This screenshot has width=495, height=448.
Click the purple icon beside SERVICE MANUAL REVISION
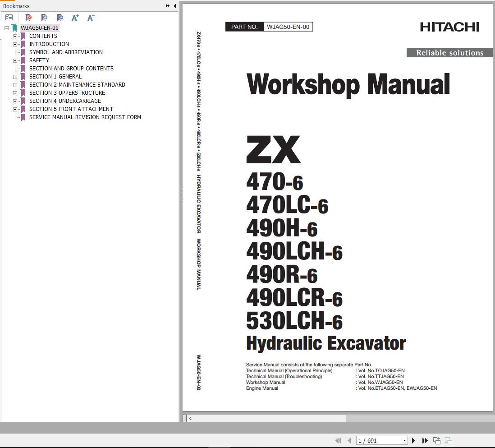(23, 117)
